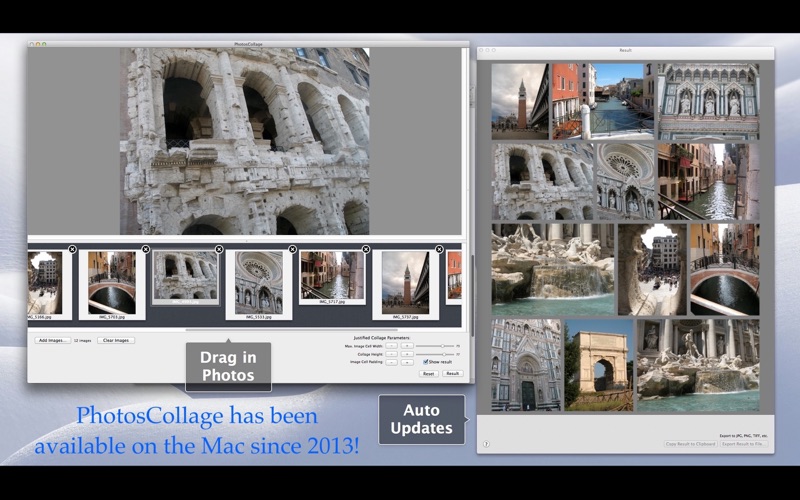Viewport: 800px width, 500px height.
Task: Decrease Image Cell Padding with minus
Action: [x=391, y=362]
